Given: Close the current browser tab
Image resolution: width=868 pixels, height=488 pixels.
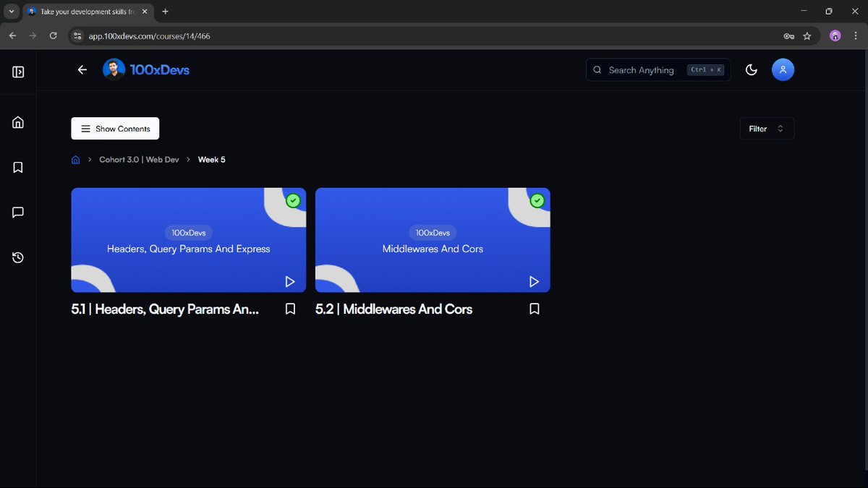Looking at the screenshot, I should (144, 12).
